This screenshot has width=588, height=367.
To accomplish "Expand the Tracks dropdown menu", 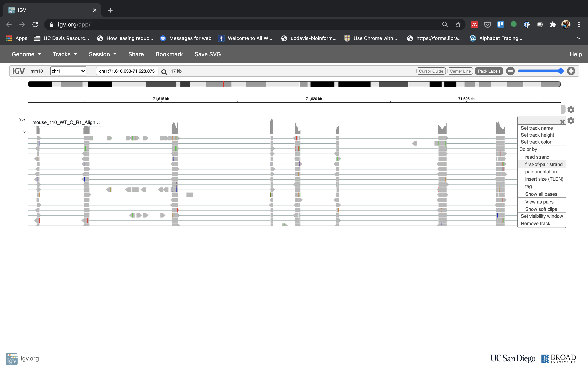I will tap(64, 54).
